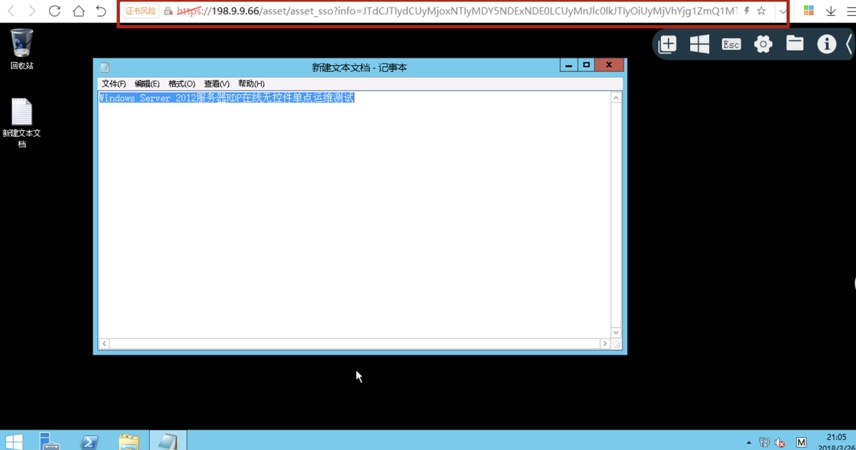This screenshot has width=856, height=450.
Task: Click Notepad vertical scrollbar down arrow
Action: coord(616,333)
